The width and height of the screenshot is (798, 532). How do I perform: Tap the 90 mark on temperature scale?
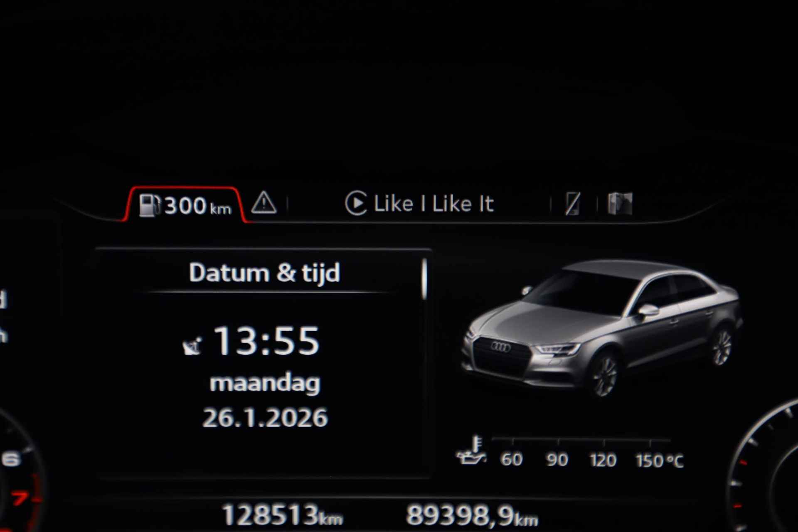pos(557,460)
